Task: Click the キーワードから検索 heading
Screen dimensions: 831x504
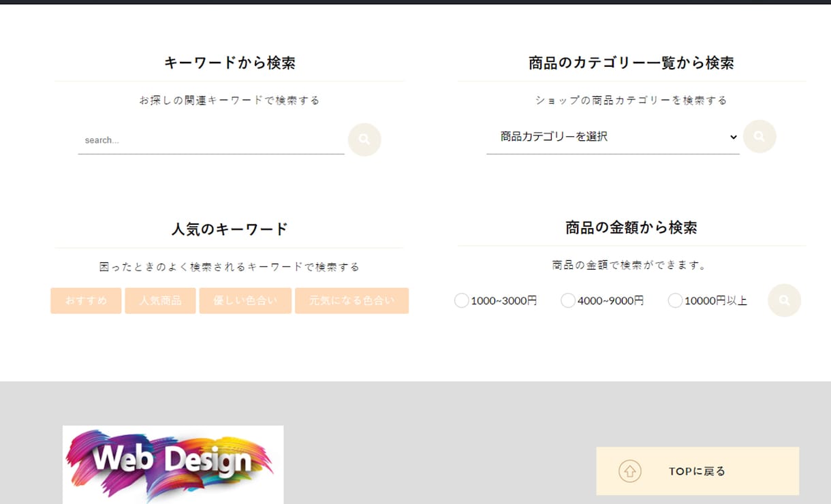Action: (x=230, y=63)
